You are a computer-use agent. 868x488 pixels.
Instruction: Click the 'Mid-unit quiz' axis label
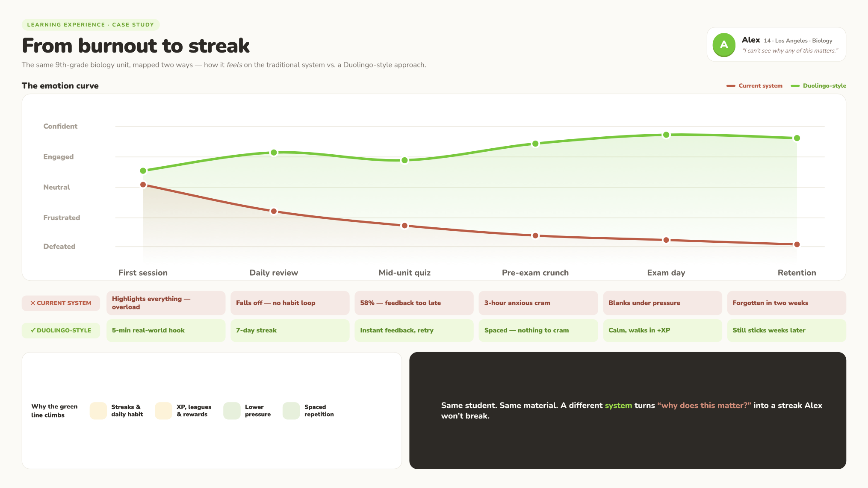[x=404, y=273]
